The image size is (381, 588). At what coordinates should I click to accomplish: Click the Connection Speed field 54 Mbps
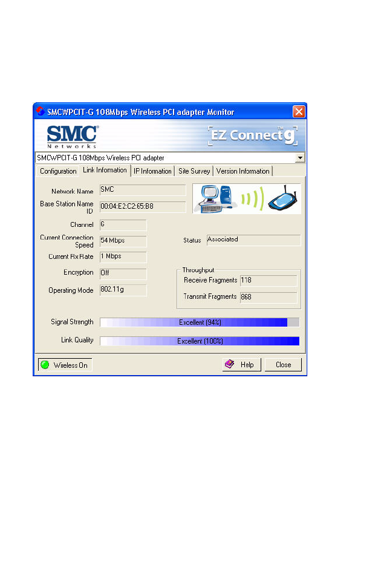pos(123,241)
